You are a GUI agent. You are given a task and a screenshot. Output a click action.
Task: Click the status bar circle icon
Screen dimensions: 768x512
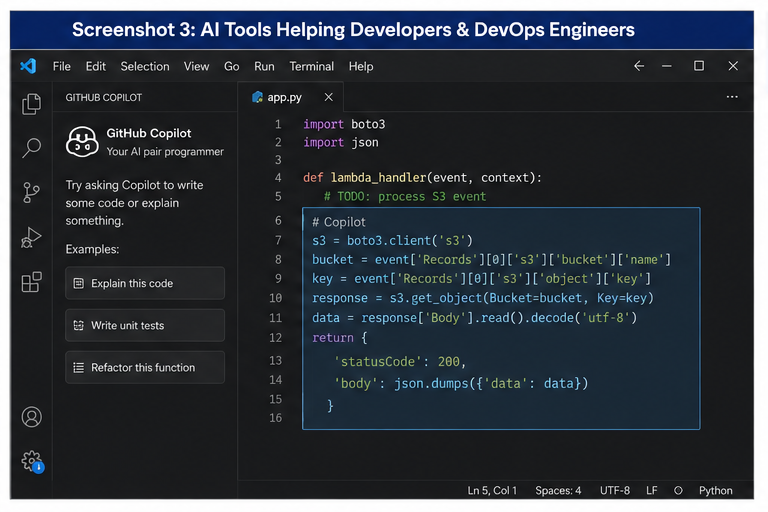coord(678,490)
